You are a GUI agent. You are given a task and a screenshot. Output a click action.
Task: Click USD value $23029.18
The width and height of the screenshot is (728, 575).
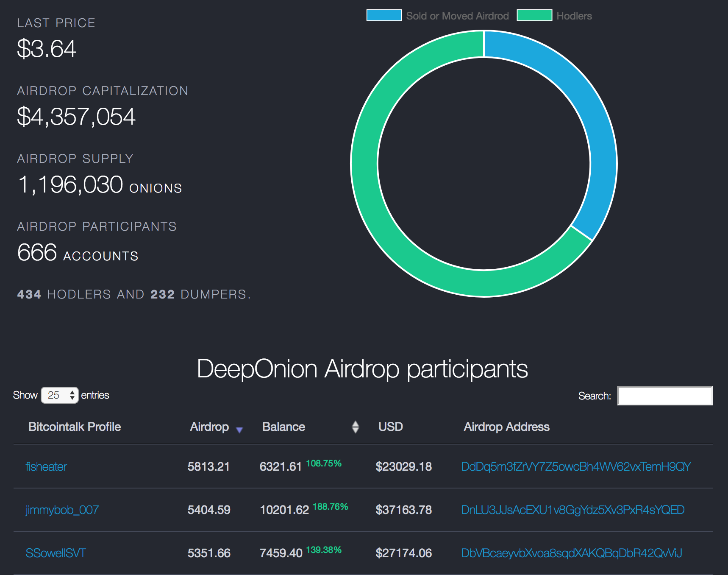(x=404, y=466)
